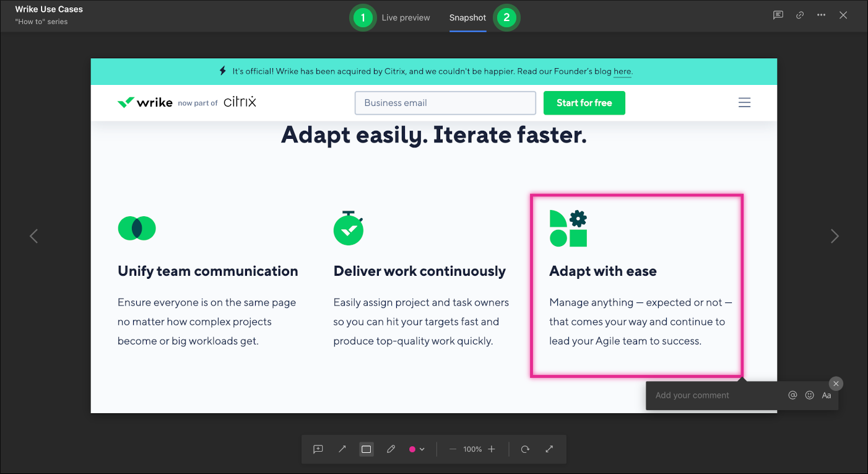Image resolution: width=868 pixels, height=474 pixels.
Task: Expand the preview to full screen
Action: pos(549,449)
